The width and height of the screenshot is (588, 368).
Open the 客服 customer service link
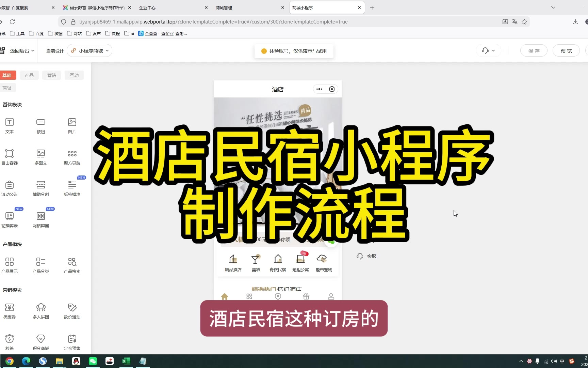tap(366, 256)
